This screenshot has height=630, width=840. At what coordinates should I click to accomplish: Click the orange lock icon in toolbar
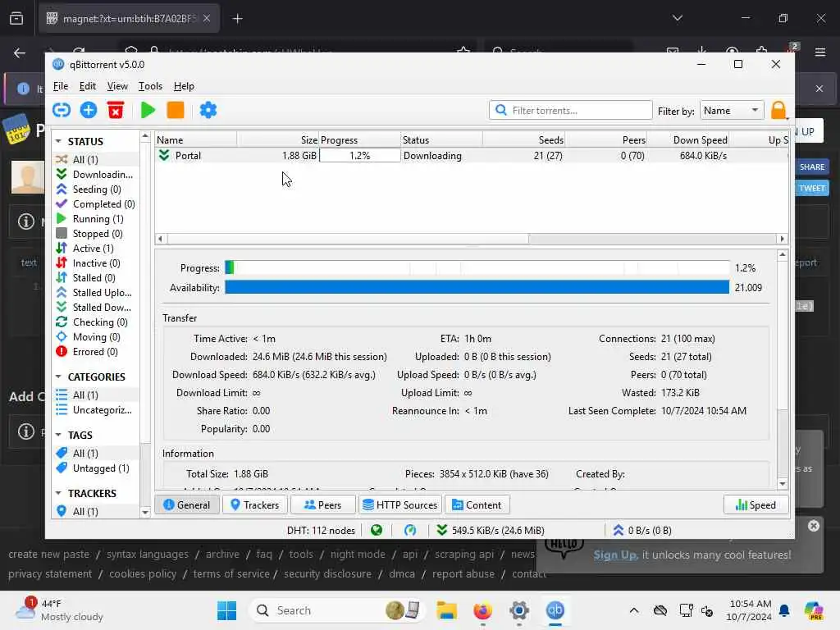click(x=778, y=111)
